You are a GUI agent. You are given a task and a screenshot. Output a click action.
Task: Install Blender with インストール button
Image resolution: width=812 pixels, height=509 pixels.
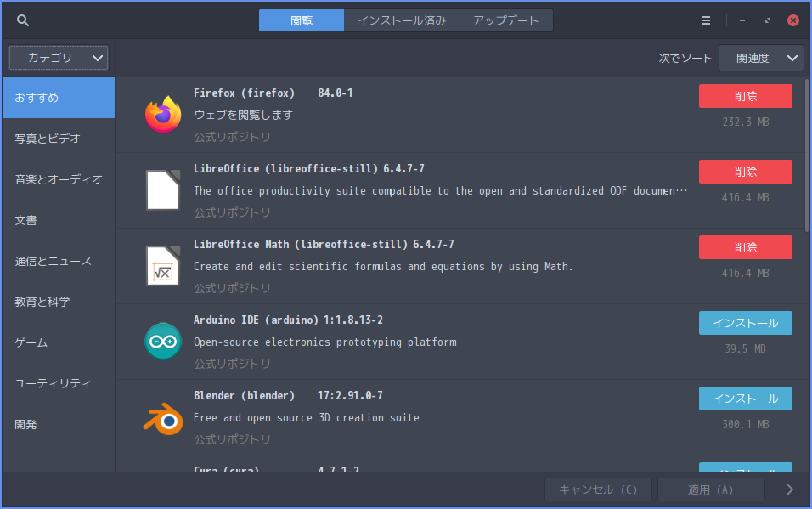point(745,399)
